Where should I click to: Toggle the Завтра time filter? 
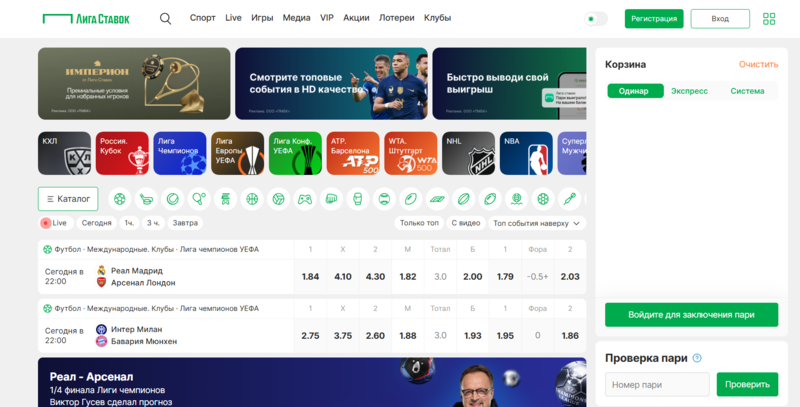(185, 223)
